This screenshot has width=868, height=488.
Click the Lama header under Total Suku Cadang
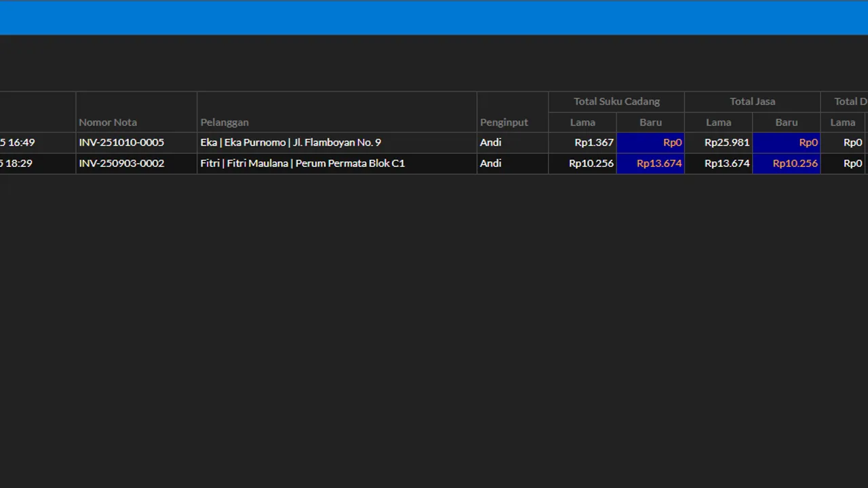coord(583,122)
